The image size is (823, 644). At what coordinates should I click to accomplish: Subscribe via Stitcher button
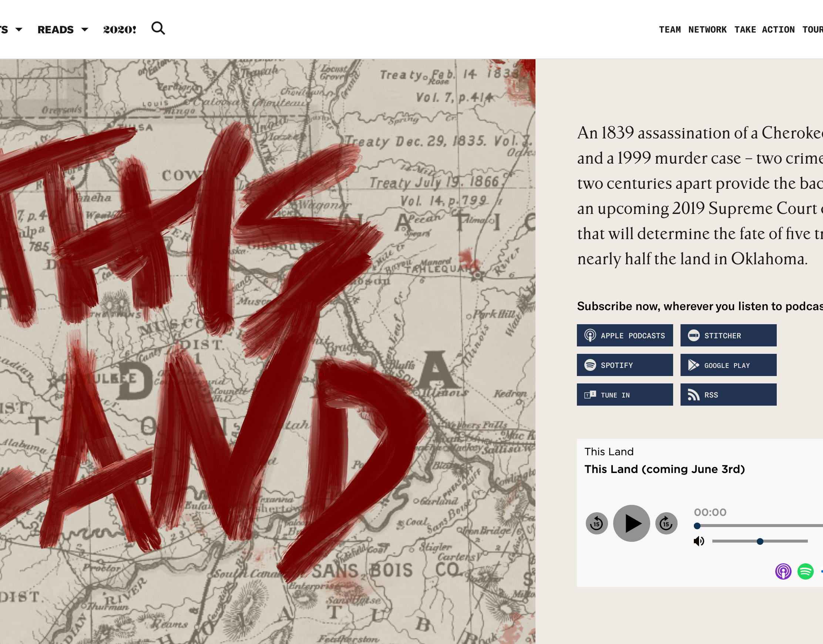[728, 335]
